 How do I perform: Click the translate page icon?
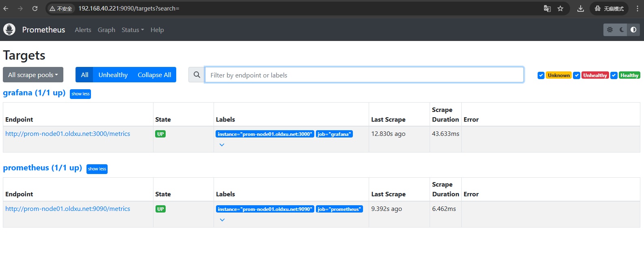(x=547, y=9)
